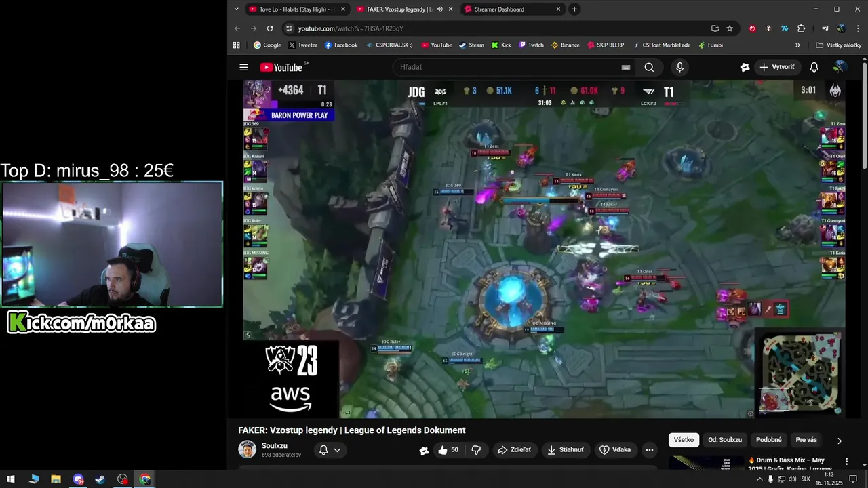Open File Explorer from the taskbar
Screen dimensions: 868x488
(56, 479)
